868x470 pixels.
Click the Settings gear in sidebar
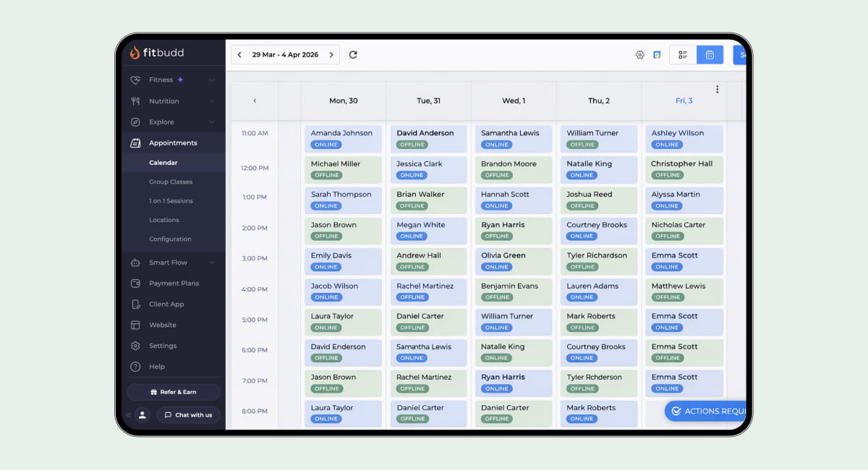pyautogui.click(x=135, y=346)
